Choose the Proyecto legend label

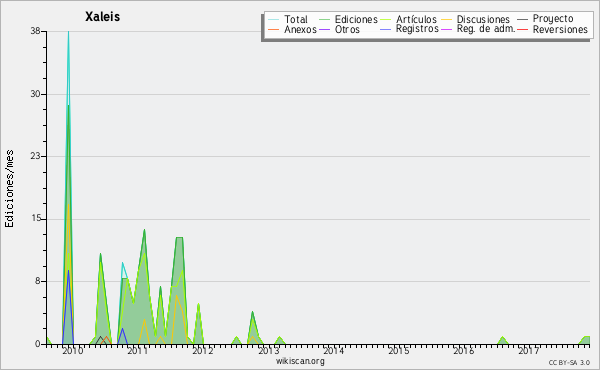click(553, 19)
